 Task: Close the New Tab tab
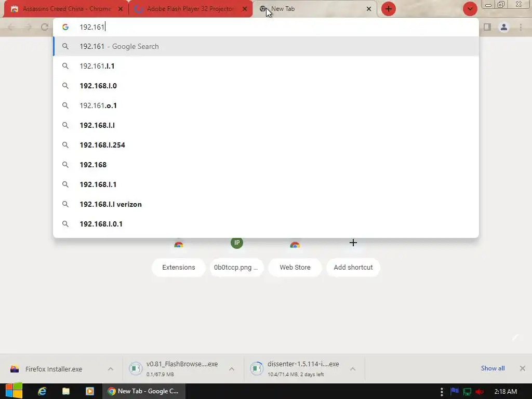point(369,9)
